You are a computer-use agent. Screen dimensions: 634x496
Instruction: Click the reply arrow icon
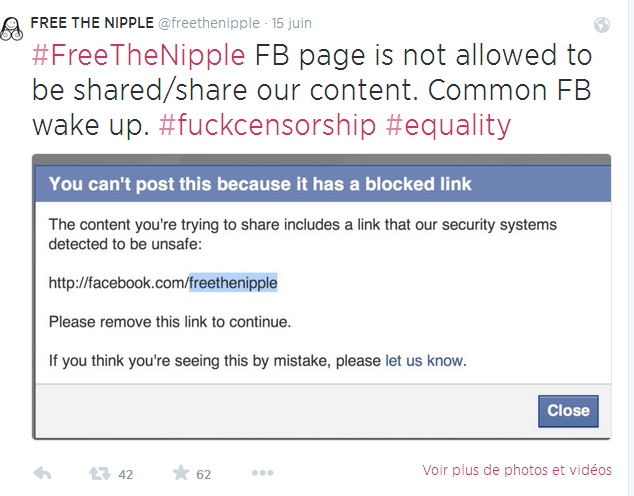point(42,473)
